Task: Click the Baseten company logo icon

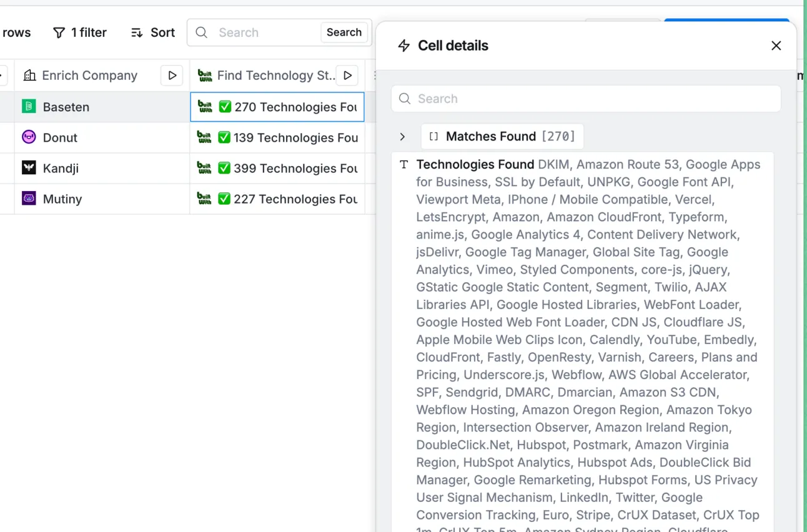Action: 29,107
